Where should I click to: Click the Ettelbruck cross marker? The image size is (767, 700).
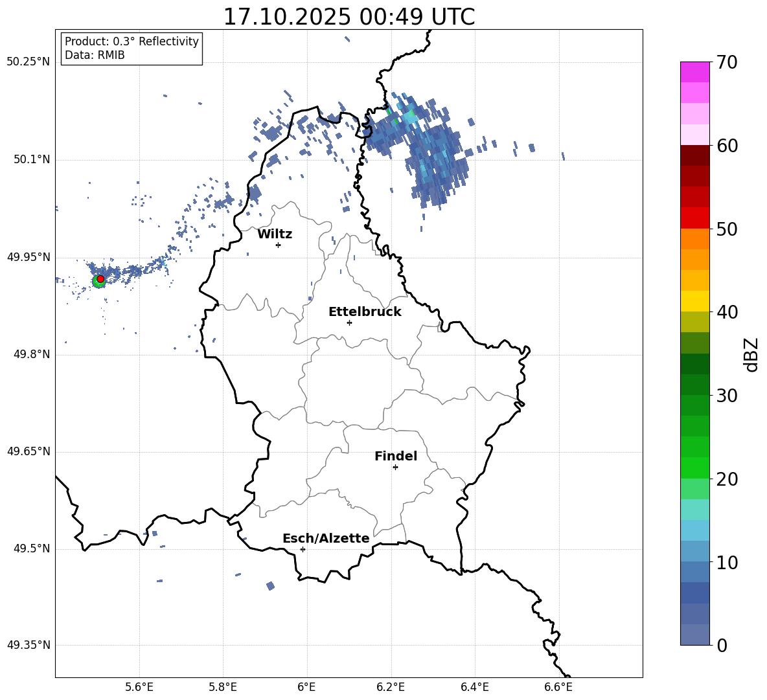point(349,322)
